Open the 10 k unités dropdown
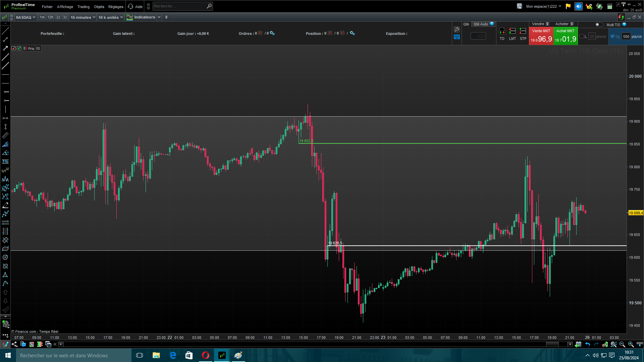The width and height of the screenshot is (644, 362). pos(110,17)
